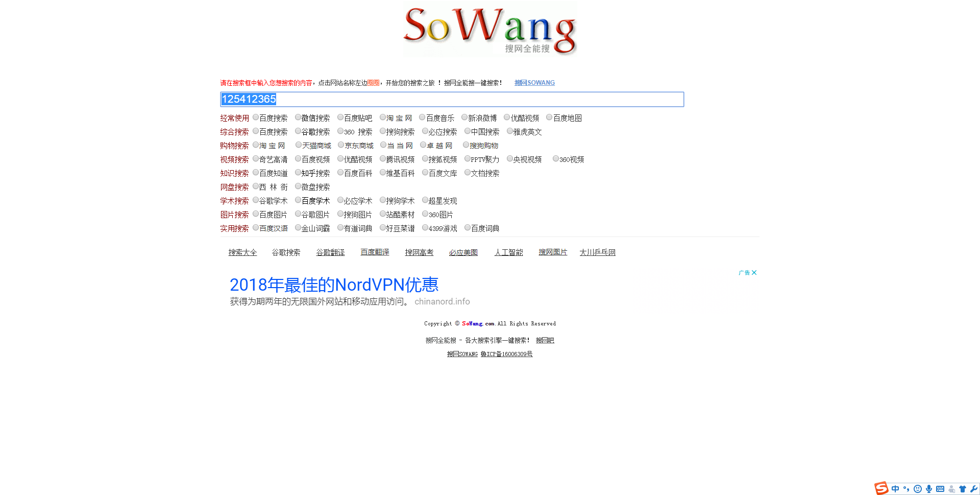980x495 pixels.
Task: Select the 西林街 radio button
Action: pos(256,186)
